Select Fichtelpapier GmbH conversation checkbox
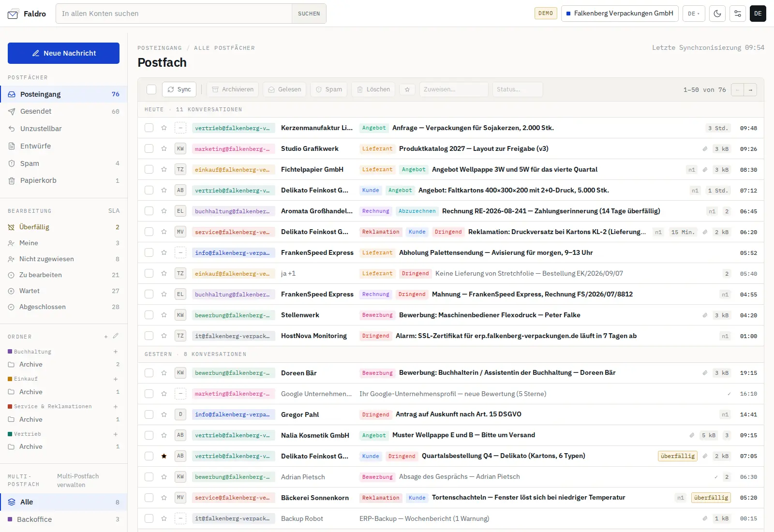 (x=149, y=169)
